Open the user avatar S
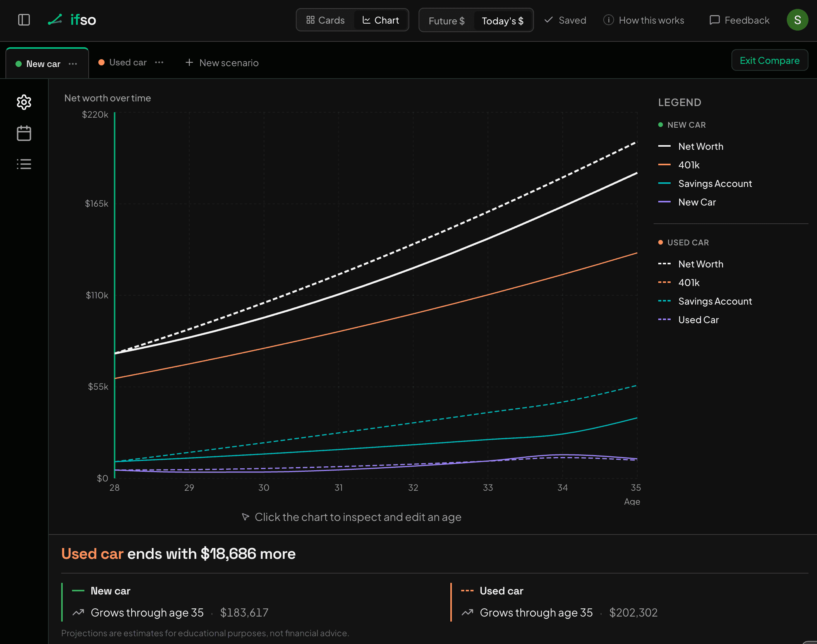 point(797,20)
